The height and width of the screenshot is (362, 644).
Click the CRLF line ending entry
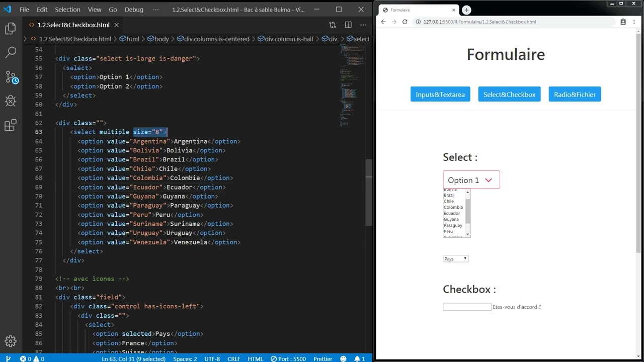(233, 358)
